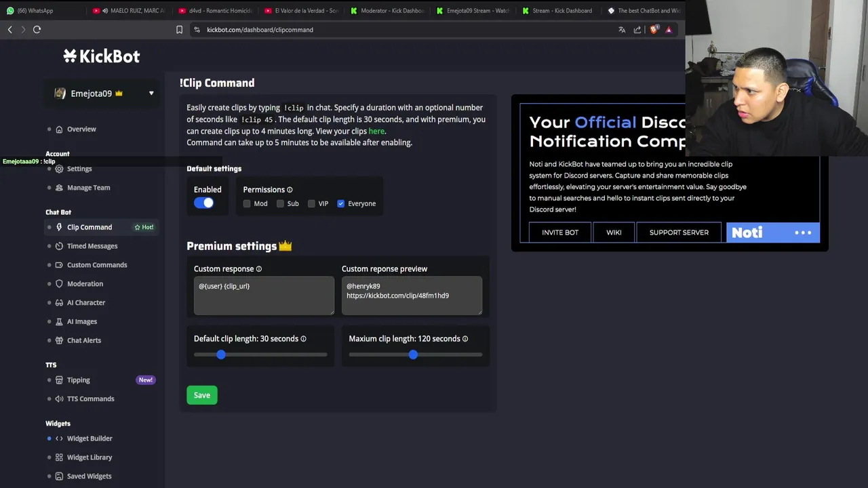Click Tipping icon in TTS section

pos(59,380)
